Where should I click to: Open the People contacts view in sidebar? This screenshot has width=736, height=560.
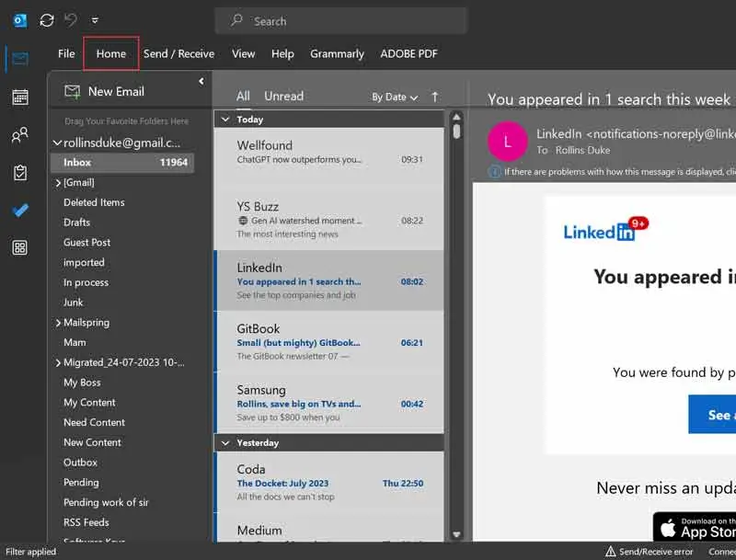pyautogui.click(x=19, y=135)
